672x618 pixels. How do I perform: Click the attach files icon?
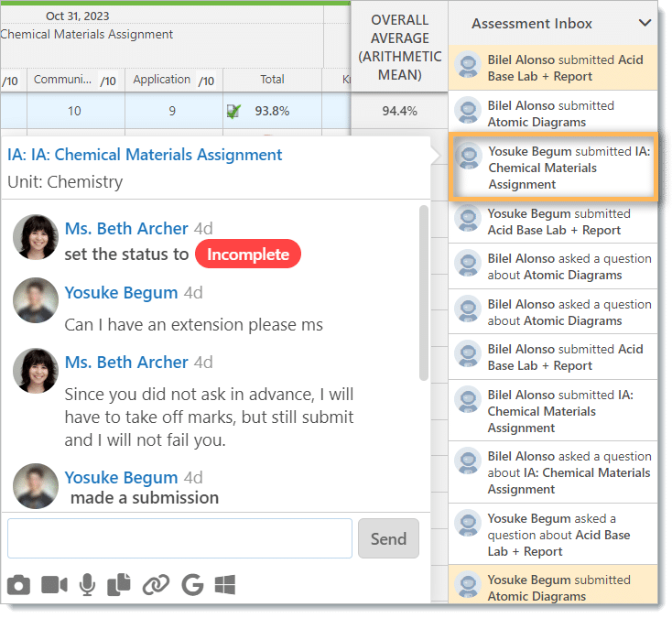point(120,584)
